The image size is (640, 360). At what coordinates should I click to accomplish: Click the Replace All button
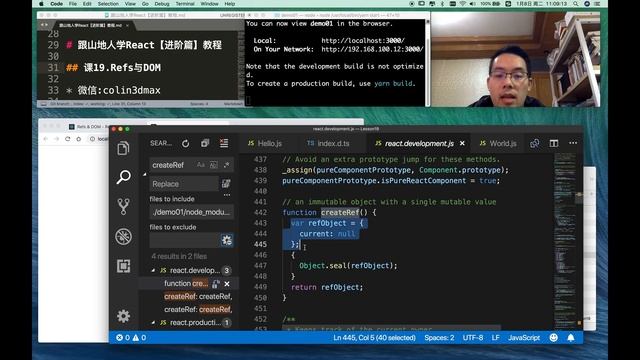coord(226,184)
